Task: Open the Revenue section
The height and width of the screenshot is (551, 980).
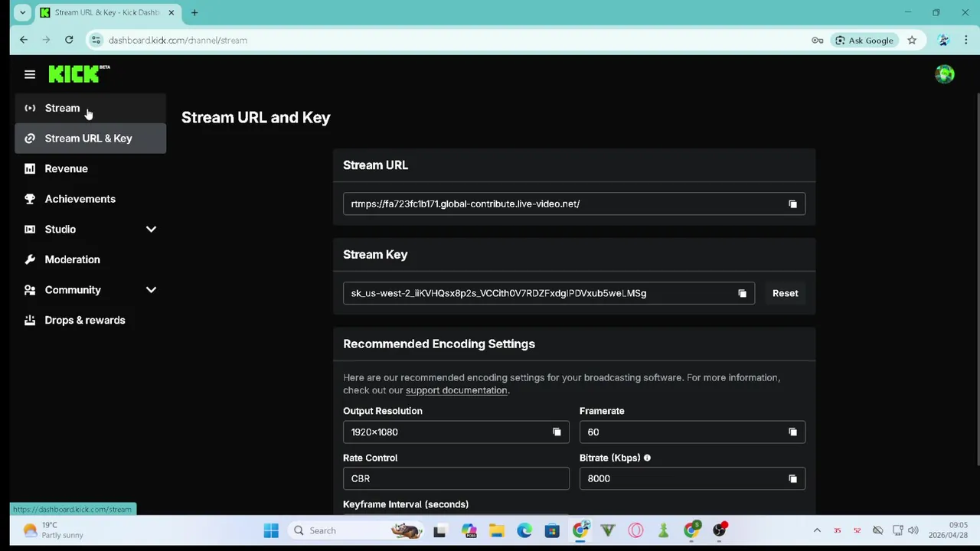Action: (x=90, y=168)
